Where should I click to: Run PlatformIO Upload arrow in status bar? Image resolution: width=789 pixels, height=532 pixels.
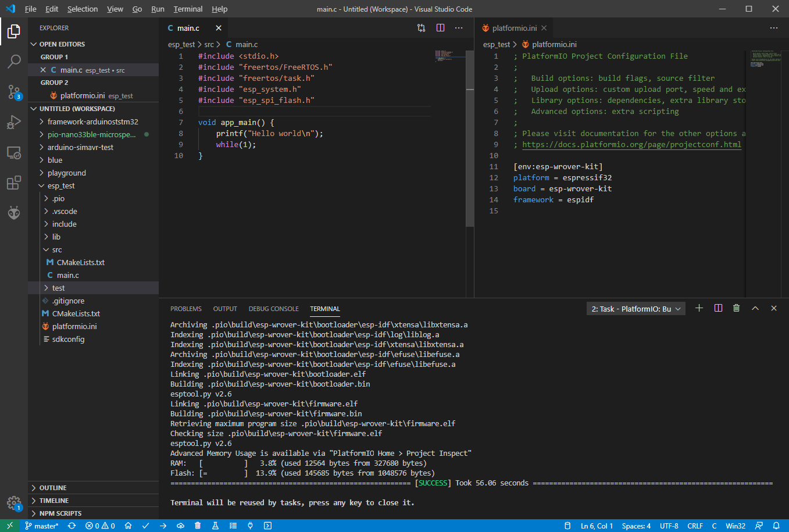(163, 526)
